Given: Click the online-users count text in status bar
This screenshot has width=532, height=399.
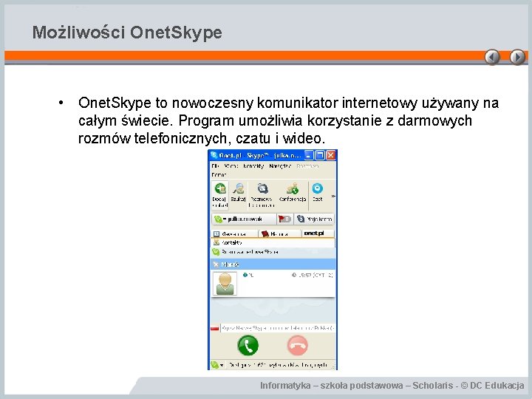Looking at the screenshot, I should (278, 365).
